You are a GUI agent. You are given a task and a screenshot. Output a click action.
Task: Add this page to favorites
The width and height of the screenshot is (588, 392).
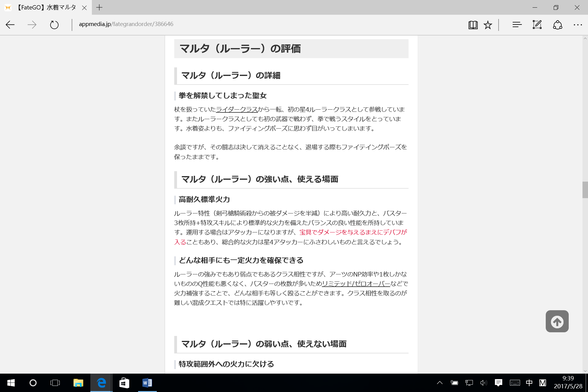pos(487,24)
